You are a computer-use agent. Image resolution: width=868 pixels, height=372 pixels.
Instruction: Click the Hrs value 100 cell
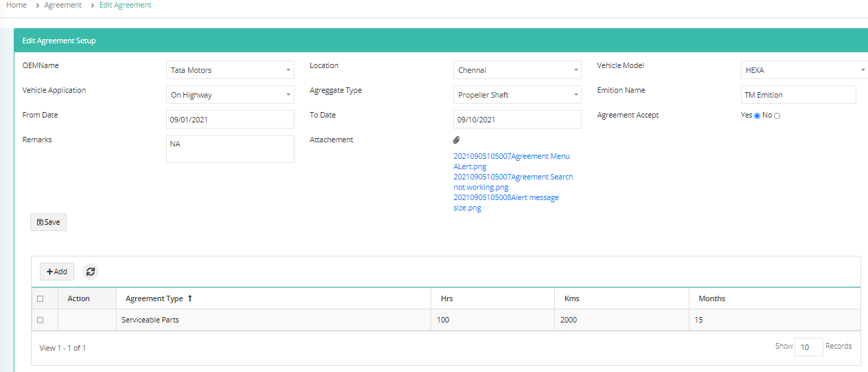pyautogui.click(x=492, y=320)
